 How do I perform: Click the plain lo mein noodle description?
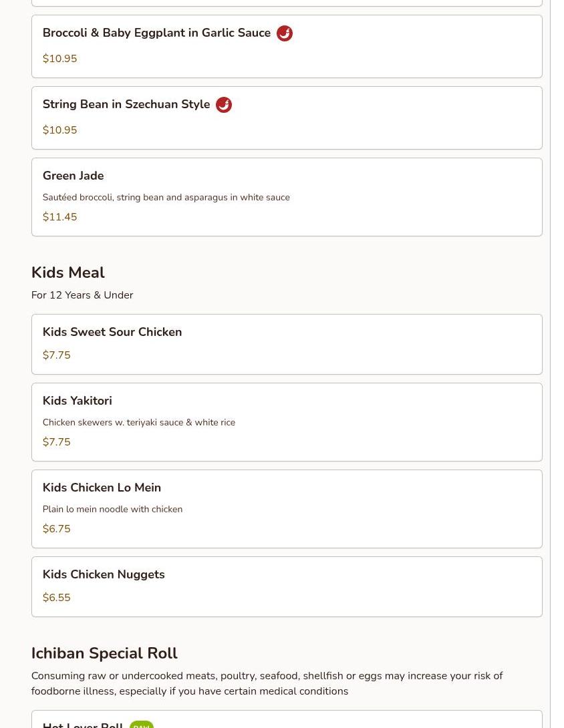click(112, 510)
